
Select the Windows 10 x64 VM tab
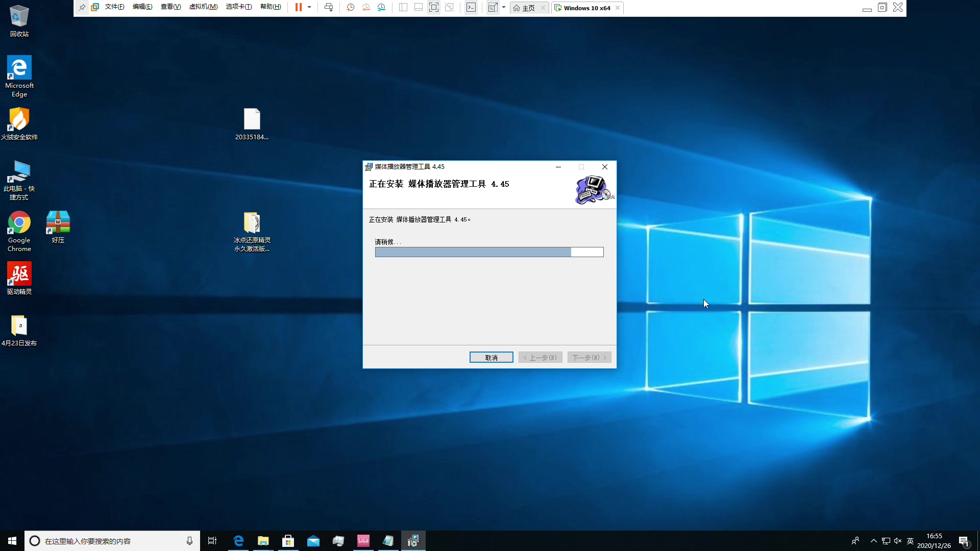(586, 8)
